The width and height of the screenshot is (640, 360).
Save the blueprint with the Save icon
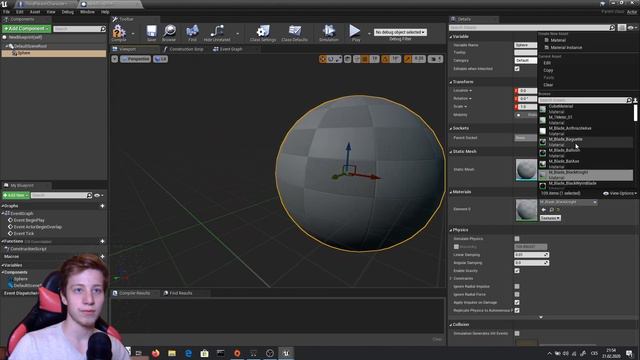point(151,32)
